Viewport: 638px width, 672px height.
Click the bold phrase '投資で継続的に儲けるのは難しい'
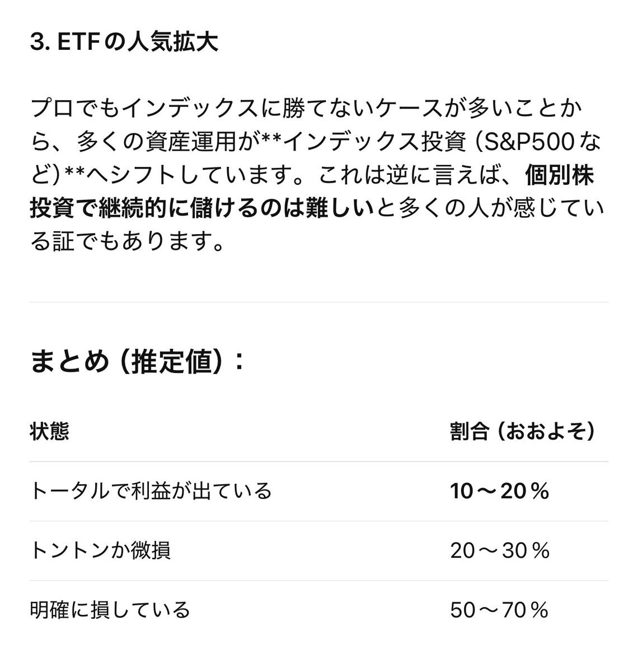[x=201, y=210]
